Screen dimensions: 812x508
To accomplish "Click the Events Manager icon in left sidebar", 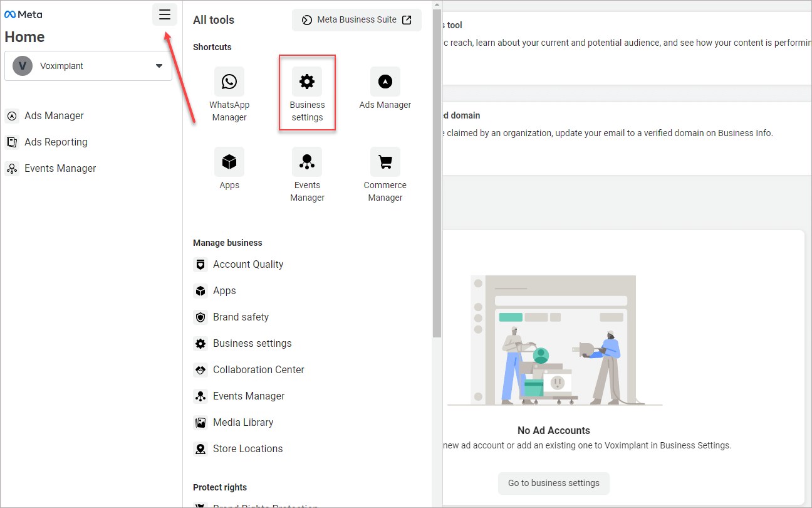I will 12,169.
